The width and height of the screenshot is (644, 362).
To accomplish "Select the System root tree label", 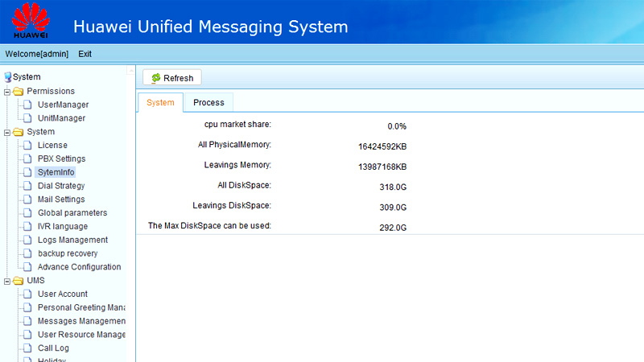I will tap(27, 76).
